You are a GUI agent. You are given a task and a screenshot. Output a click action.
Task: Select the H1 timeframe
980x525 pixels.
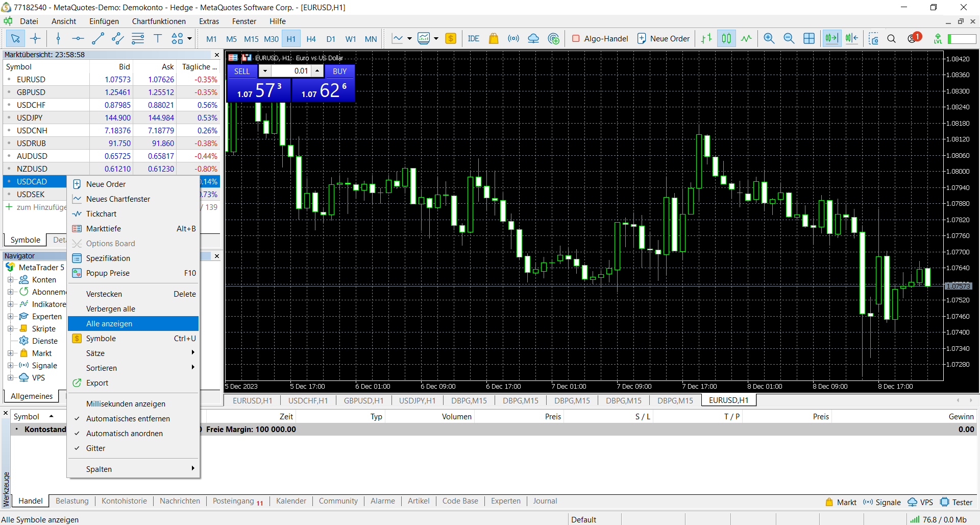[x=291, y=39]
